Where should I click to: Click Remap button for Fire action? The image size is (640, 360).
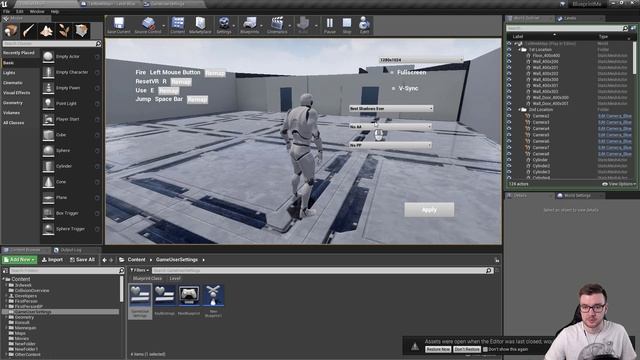[215, 73]
